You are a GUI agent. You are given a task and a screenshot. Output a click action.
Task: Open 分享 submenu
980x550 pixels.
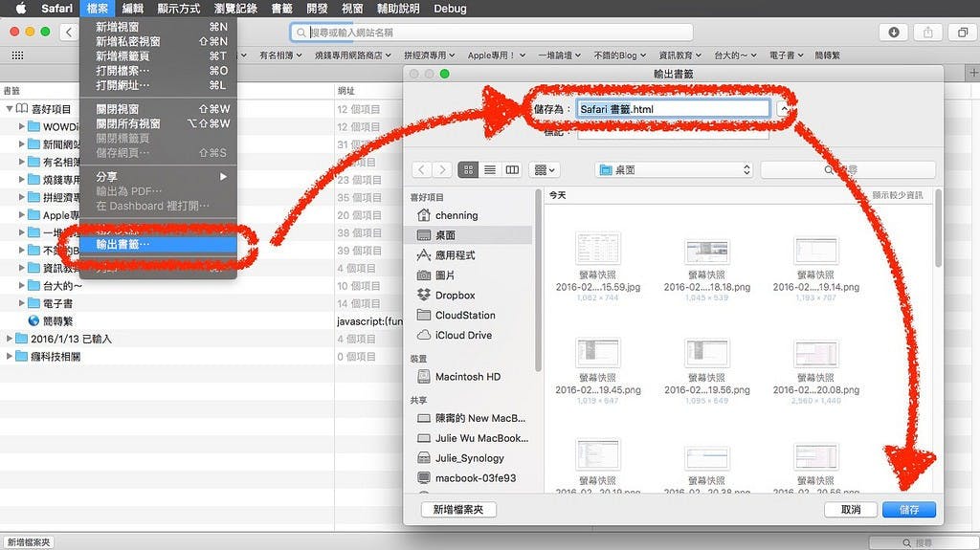click(158, 177)
